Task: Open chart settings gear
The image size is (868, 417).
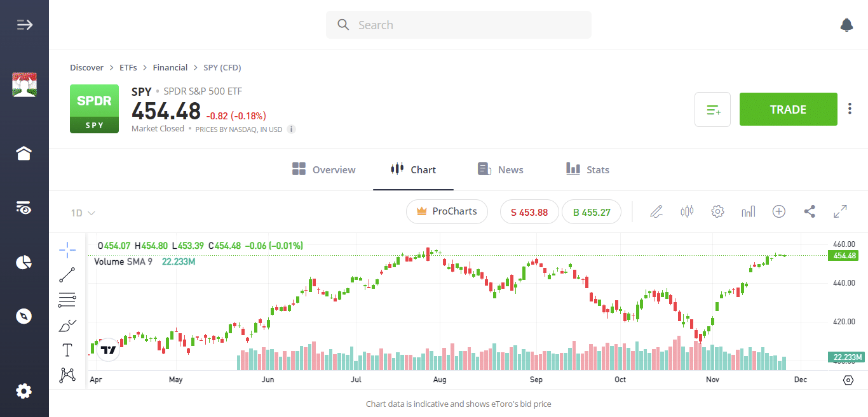Action: pyautogui.click(x=717, y=211)
